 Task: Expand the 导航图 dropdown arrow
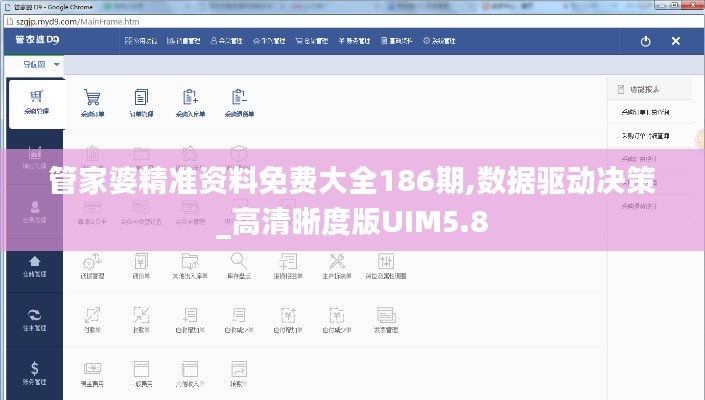click(57, 65)
